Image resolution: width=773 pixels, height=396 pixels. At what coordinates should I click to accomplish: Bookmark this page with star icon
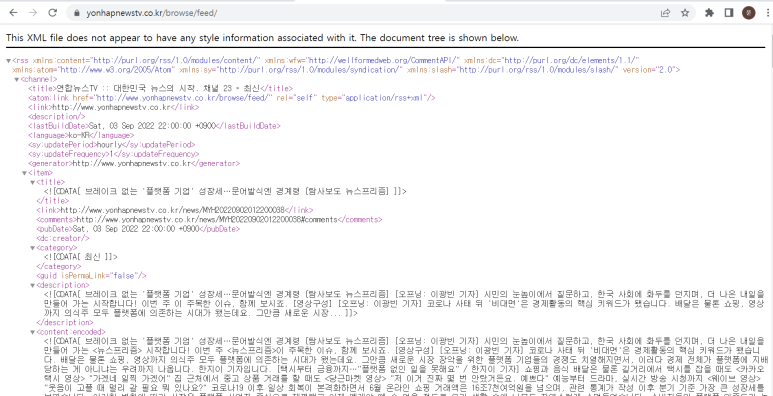(x=685, y=13)
